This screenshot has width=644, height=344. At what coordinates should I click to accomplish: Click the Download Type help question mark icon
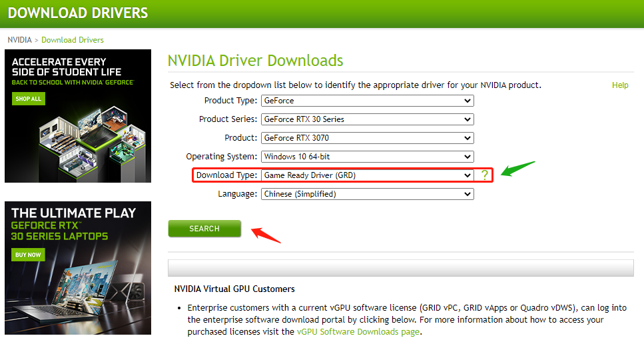[485, 175]
